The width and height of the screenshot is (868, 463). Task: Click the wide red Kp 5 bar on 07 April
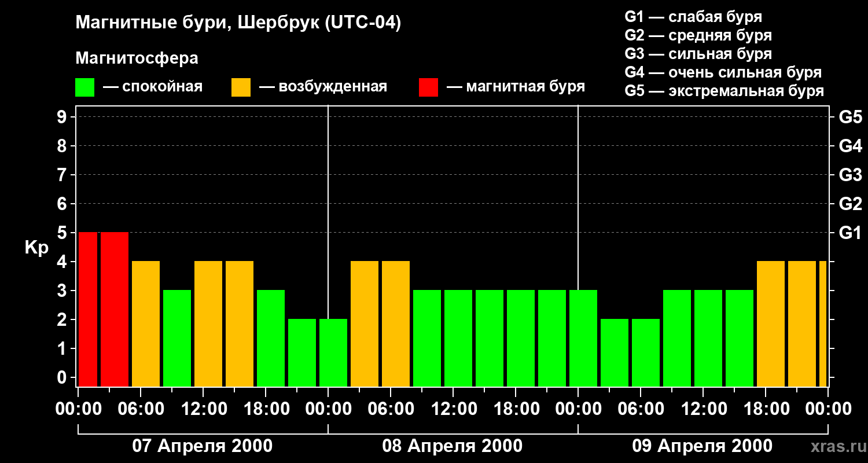[115, 309]
